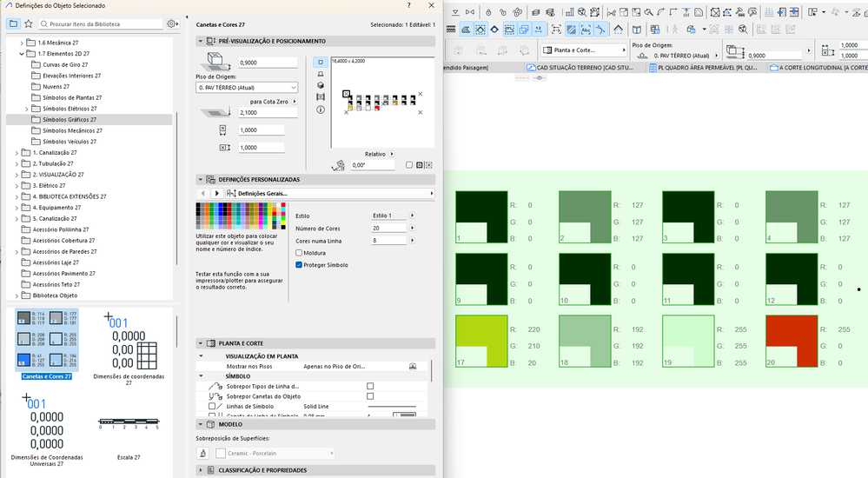
Task: Click the color palette grid in custom settings
Action: point(241,216)
